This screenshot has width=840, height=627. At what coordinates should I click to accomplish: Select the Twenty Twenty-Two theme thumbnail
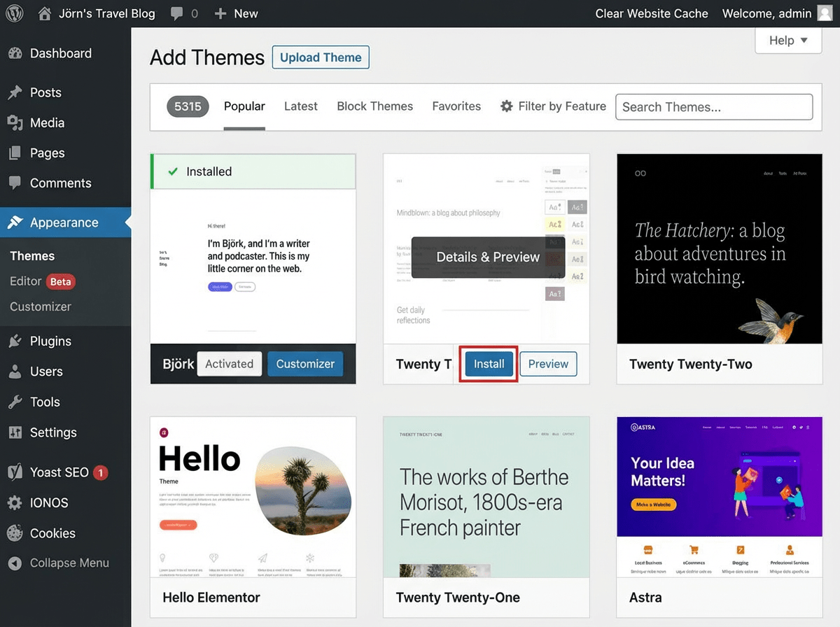(720, 249)
